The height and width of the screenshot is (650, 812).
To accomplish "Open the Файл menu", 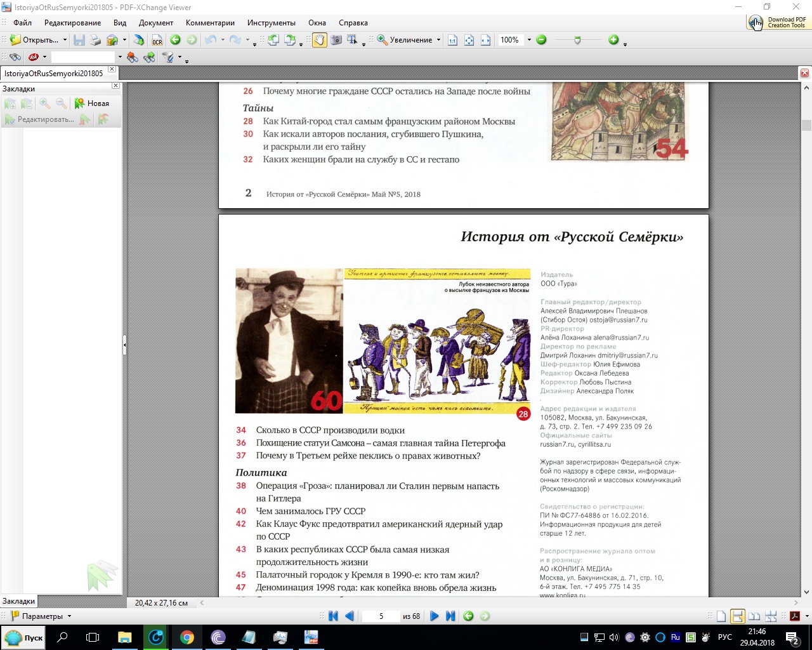I will [x=22, y=23].
